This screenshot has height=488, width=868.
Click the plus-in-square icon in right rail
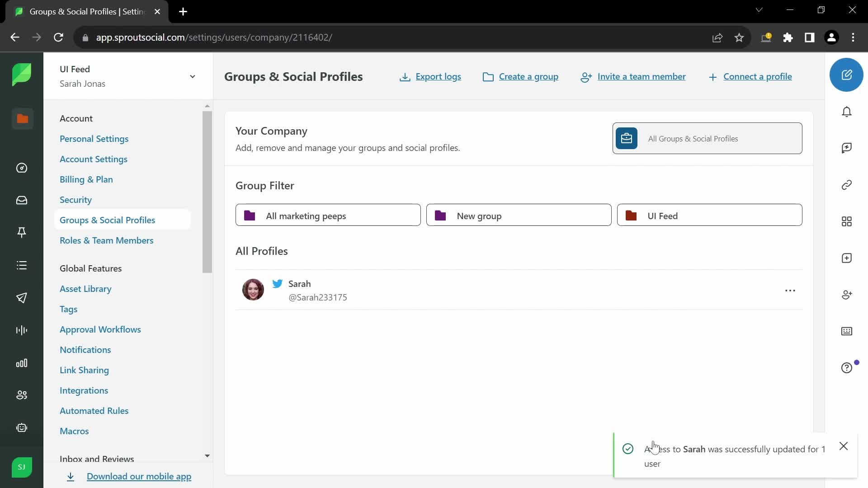pos(847,258)
